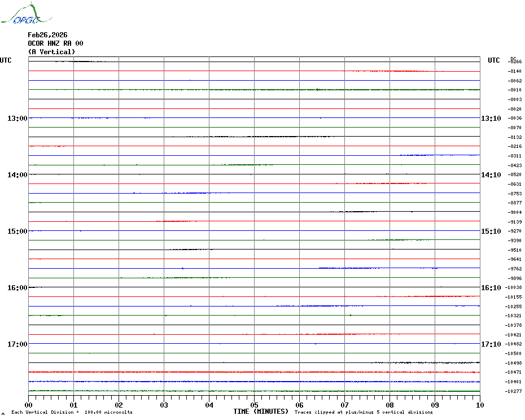Click the Traces clipped footer note
The height and width of the screenshot is (420, 525).
(364, 412)
